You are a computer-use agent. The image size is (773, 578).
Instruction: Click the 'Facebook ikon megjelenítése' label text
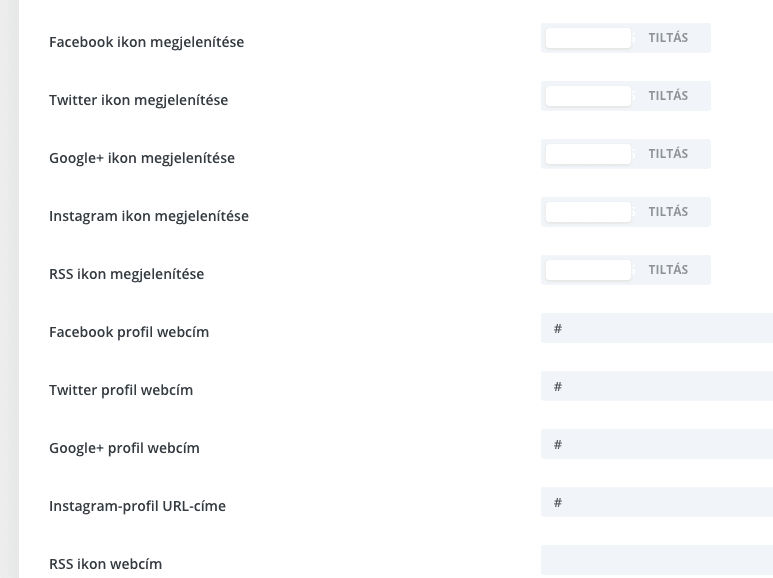146,42
